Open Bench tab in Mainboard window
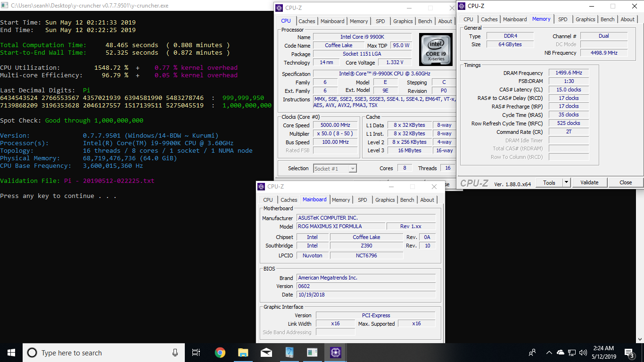644x362 pixels. 407,200
